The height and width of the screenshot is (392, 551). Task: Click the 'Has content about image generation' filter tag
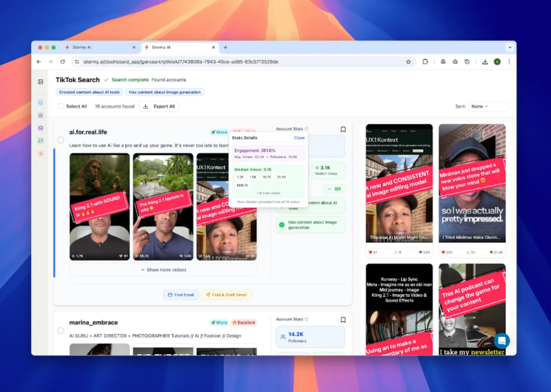tap(165, 92)
